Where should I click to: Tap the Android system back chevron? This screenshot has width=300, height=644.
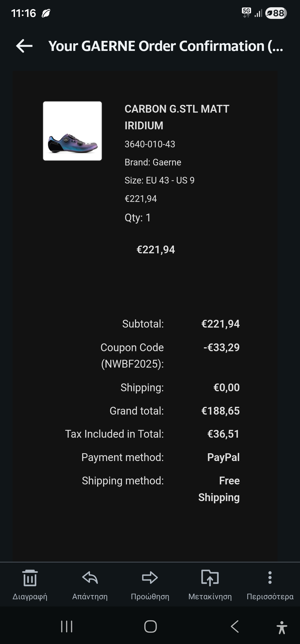point(235,626)
